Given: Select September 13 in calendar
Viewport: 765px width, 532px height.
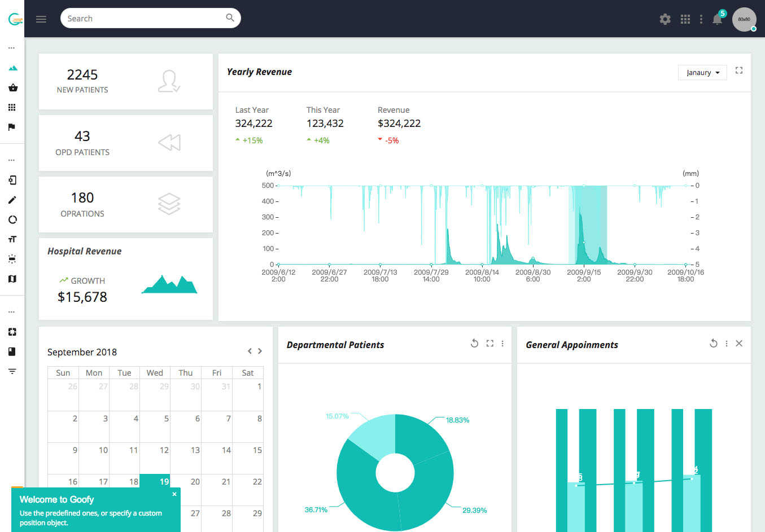Looking at the screenshot, I should (x=186, y=458).
